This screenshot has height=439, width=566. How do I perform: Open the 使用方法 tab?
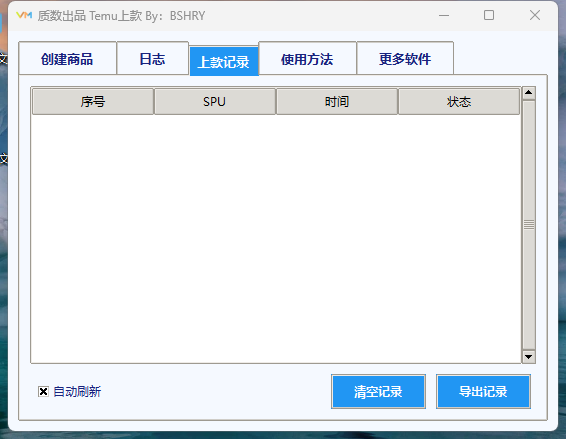coord(307,58)
